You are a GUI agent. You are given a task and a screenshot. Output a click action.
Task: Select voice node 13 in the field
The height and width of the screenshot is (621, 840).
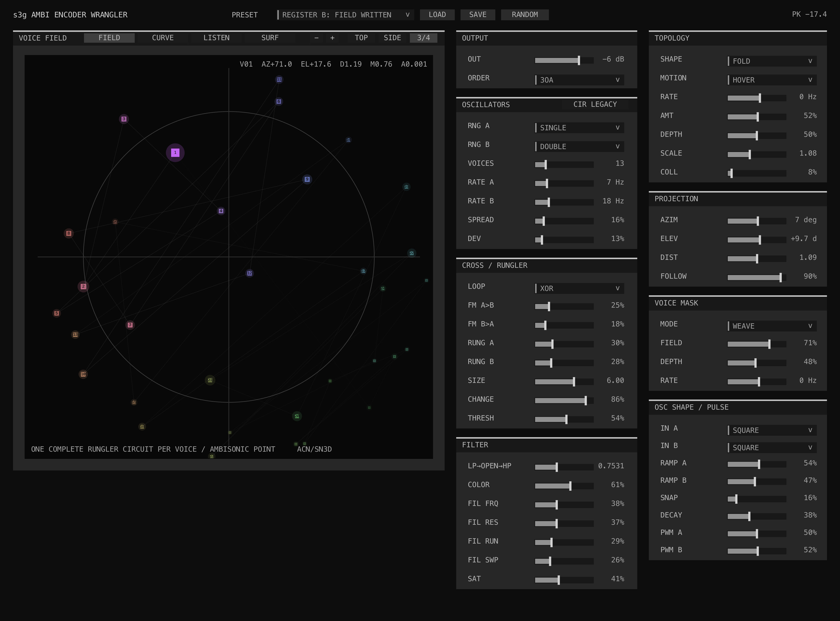(x=75, y=334)
